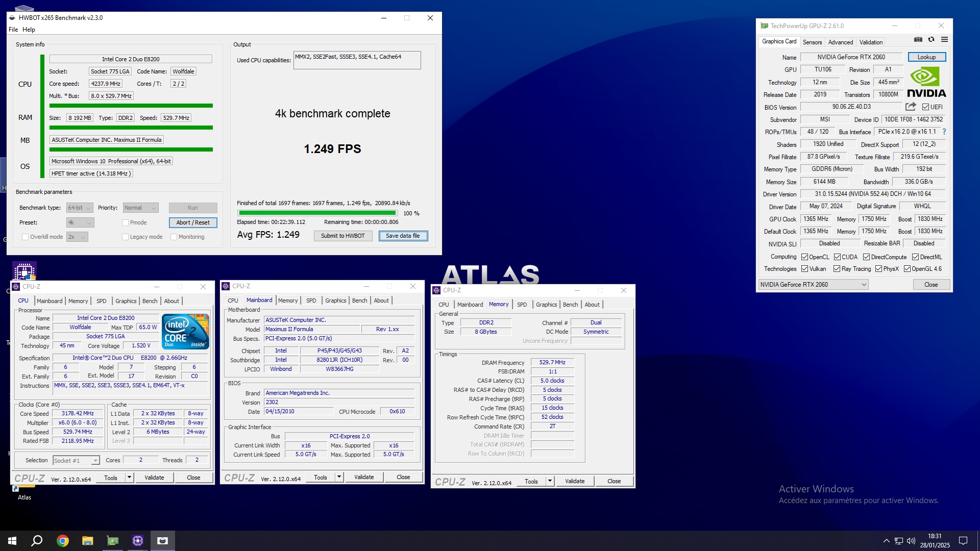
Task: Click GPU-Z refresh icon
Action: pyautogui.click(x=931, y=40)
